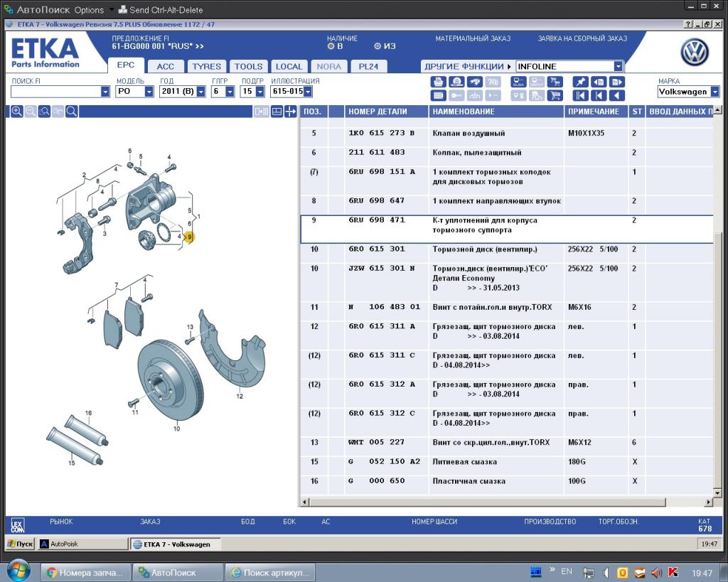Click the pushpin icon
The height and width of the screenshot is (582, 728).
pyautogui.click(x=580, y=82)
